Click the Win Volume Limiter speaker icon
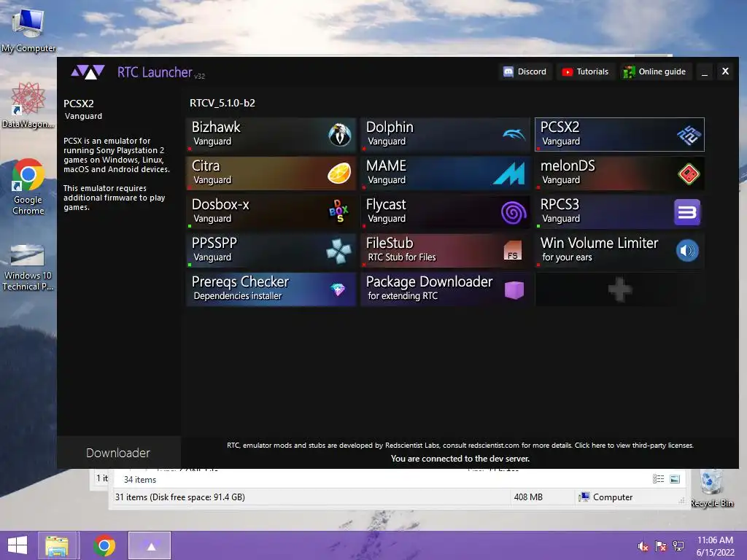 [x=687, y=251]
